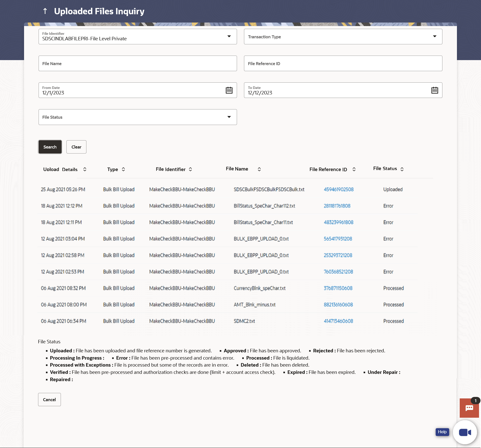481x448 pixels.
Task: Expand the File Status filter dropdown
Action: [x=229, y=117]
